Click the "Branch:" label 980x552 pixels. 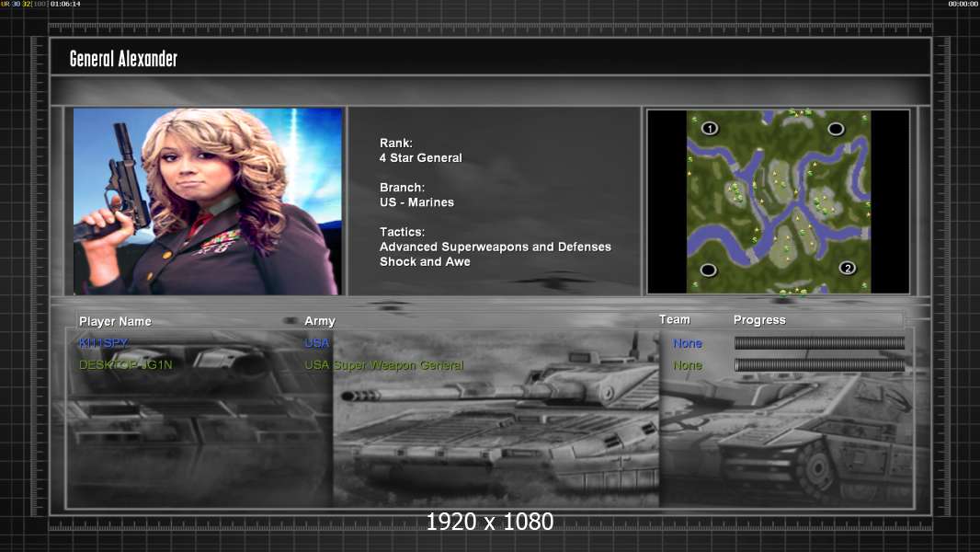pos(402,188)
